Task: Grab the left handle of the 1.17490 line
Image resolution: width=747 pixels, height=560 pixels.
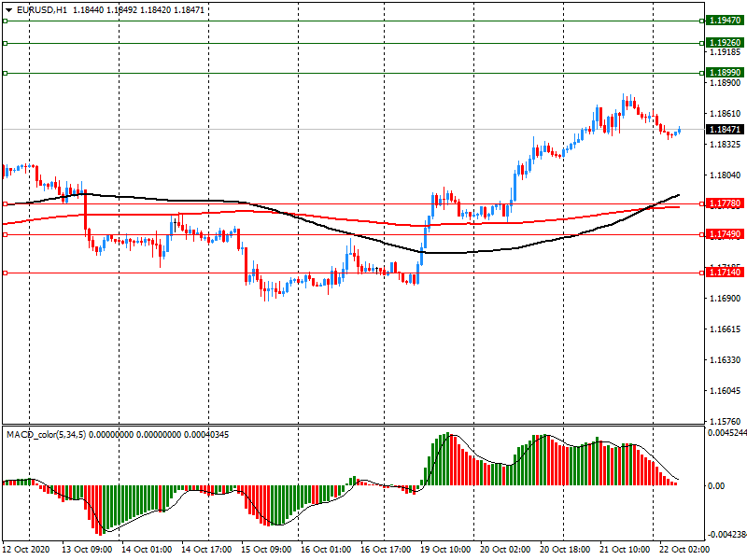Action: point(6,235)
